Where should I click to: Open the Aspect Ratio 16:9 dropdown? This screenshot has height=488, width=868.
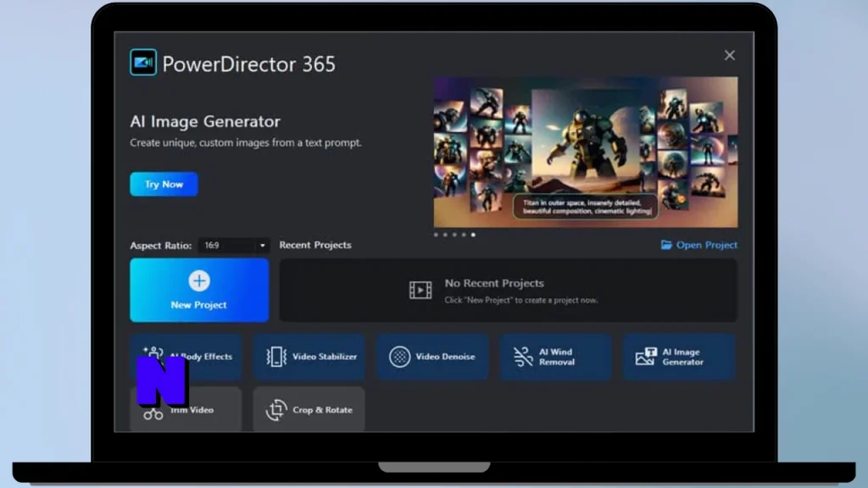[x=234, y=245]
